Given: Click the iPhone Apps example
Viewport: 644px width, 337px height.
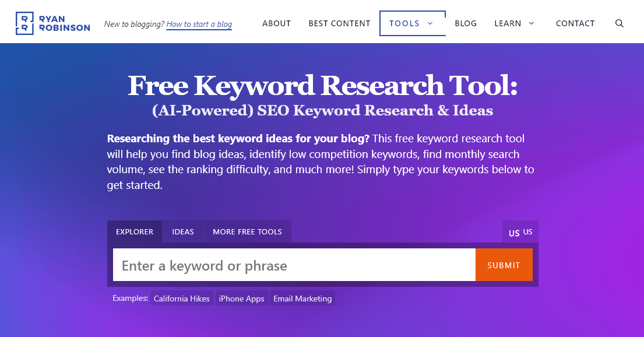Looking at the screenshot, I should tap(241, 298).
